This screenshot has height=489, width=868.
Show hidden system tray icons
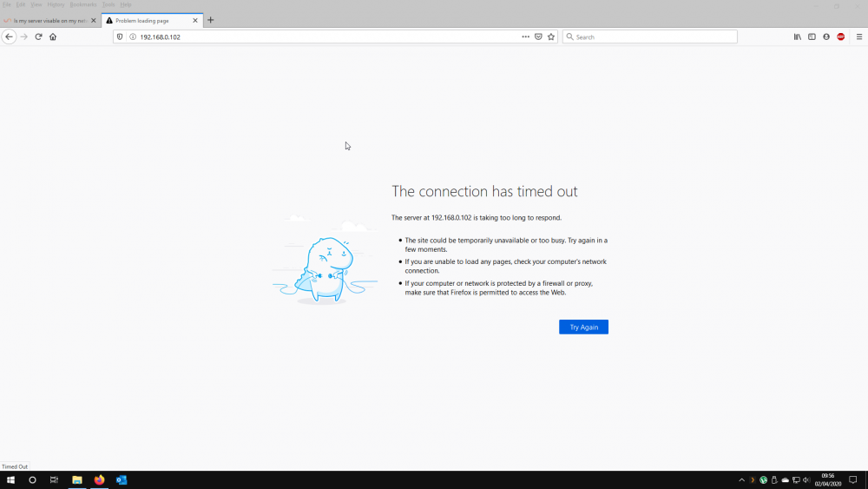[742, 480]
